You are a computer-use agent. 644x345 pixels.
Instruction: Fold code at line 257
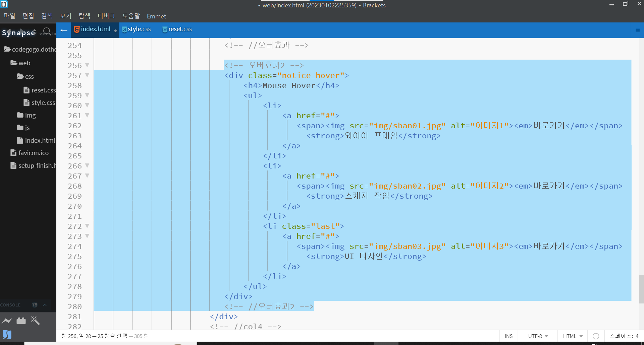(87, 75)
